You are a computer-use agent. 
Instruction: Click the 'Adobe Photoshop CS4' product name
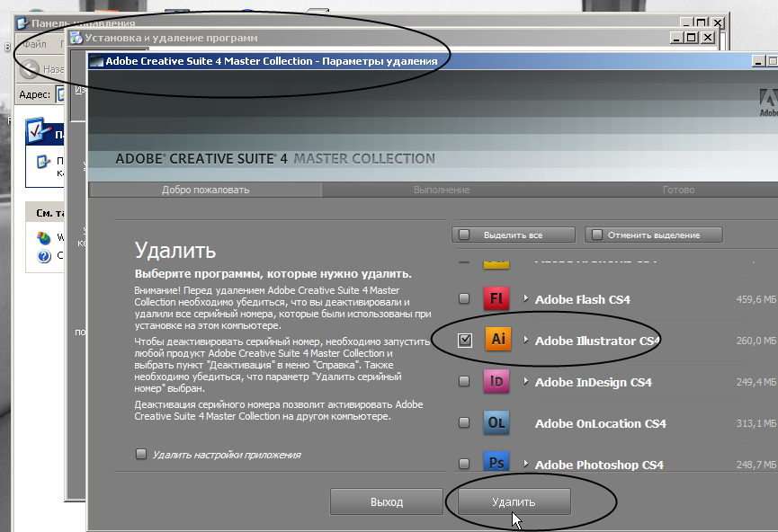[x=599, y=465]
